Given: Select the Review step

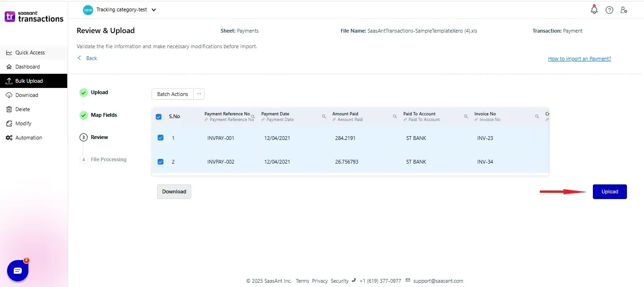Looking at the screenshot, I should point(99,137).
